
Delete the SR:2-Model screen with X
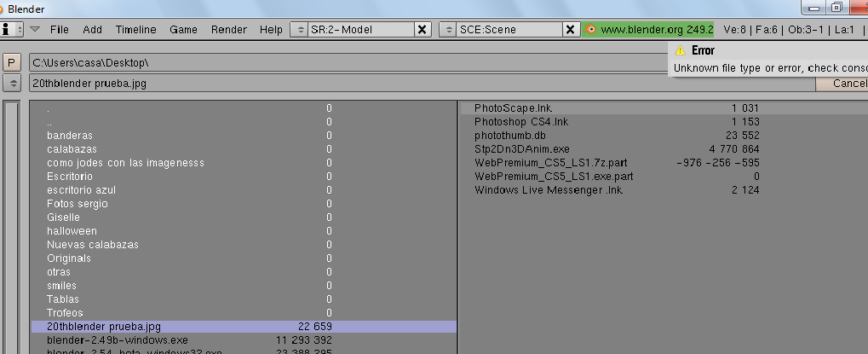tap(422, 29)
